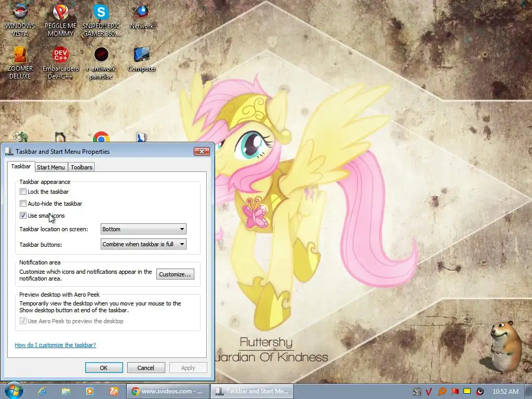The width and height of the screenshot is (532, 399).
Task: Switch to the Taskbar tab
Action: coord(21,166)
